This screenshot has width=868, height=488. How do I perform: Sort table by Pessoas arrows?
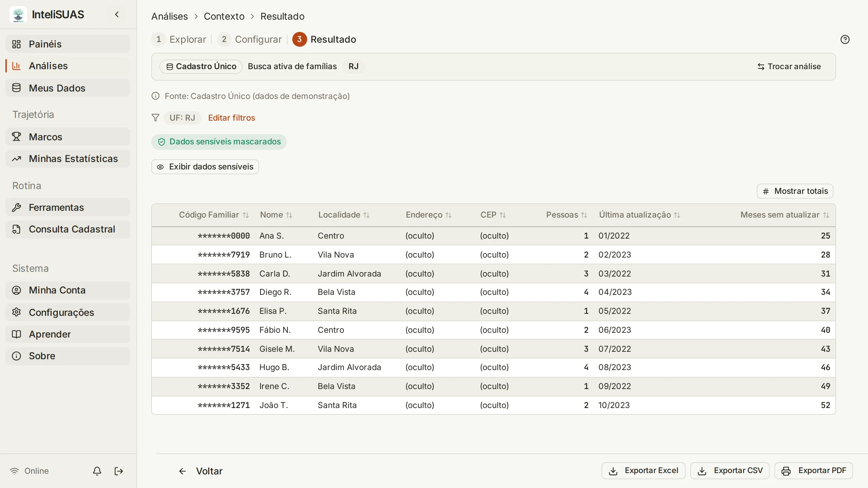click(x=584, y=215)
